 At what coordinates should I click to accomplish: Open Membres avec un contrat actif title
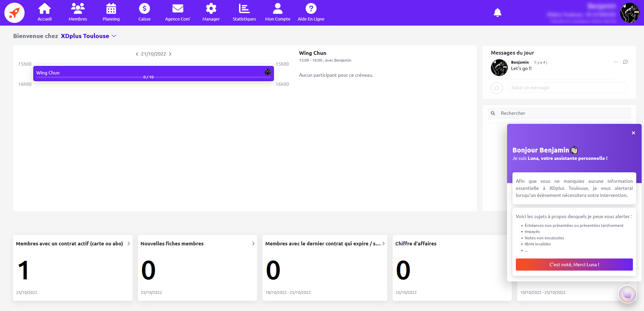[69, 244]
